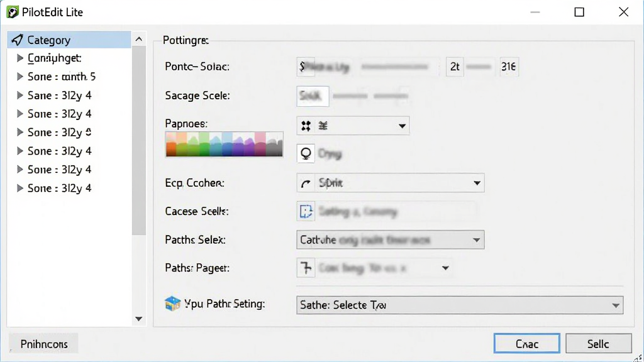This screenshot has height=362, width=644.
Task: Click the icon beside Paths Pageet dropdown
Action: point(306,268)
